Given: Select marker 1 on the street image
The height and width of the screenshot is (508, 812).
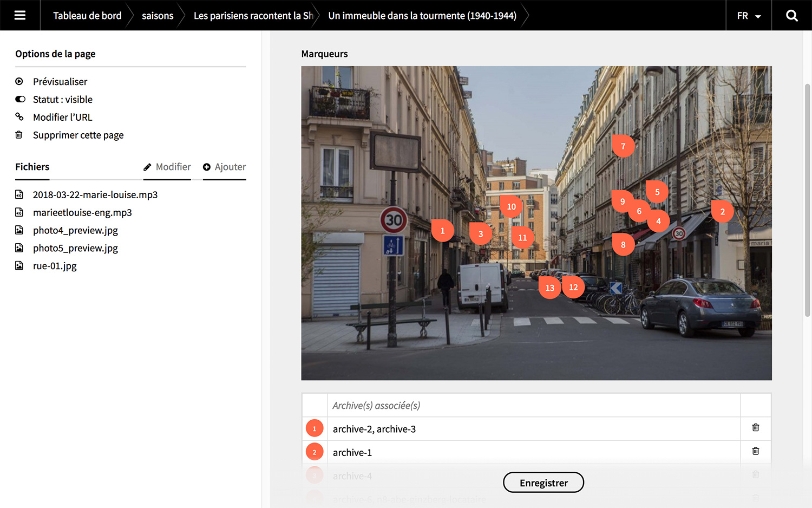Looking at the screenshot, I should pos(442,231).
